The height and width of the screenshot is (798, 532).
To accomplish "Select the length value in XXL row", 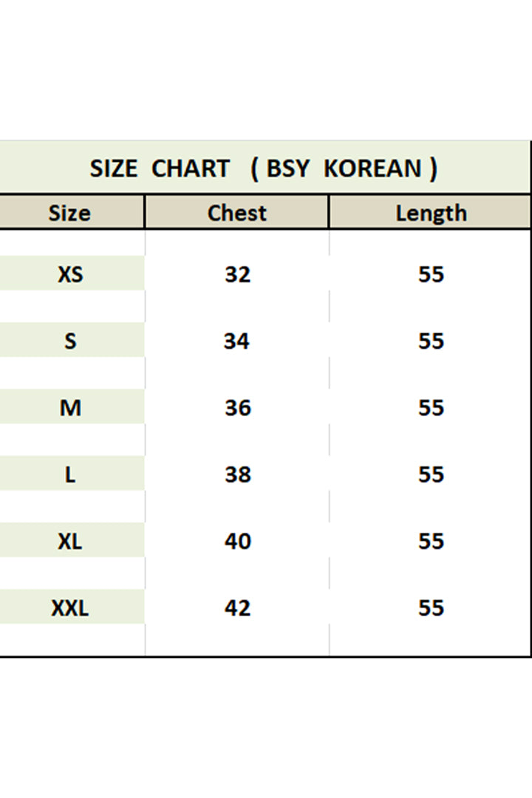I will 431,607.
